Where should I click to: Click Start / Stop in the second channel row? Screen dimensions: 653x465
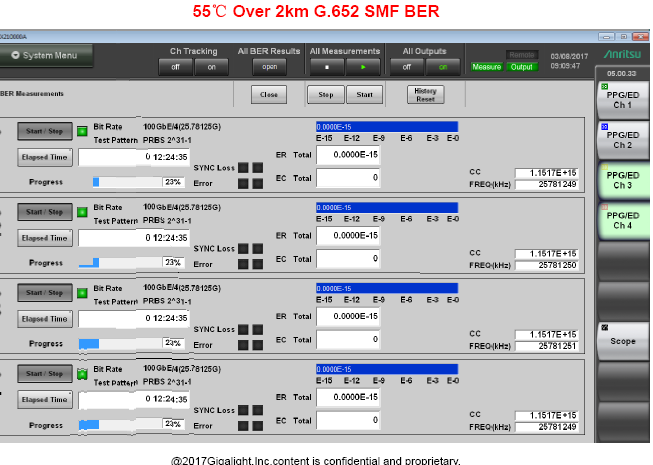pyautogui.click(x=45, y=212)
